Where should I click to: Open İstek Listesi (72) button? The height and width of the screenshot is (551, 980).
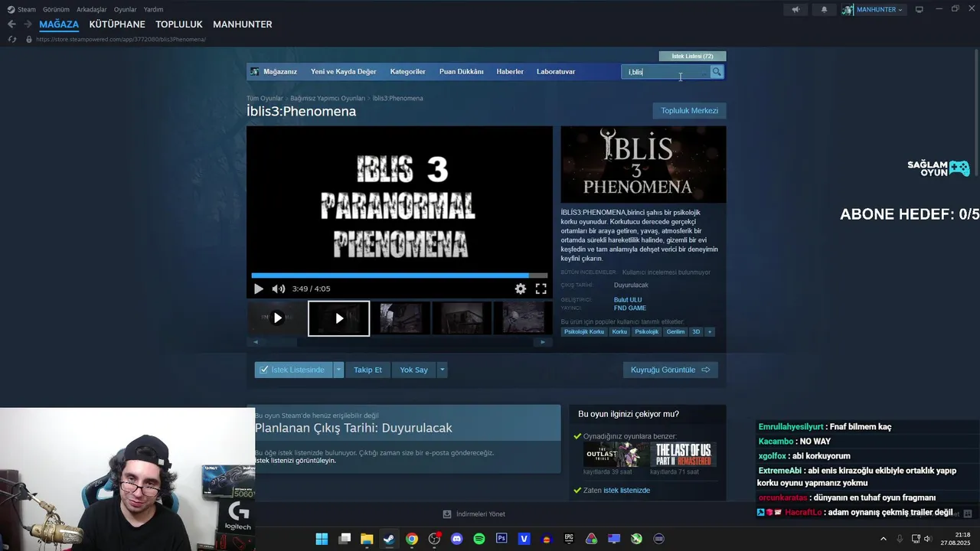coord(693,56)
